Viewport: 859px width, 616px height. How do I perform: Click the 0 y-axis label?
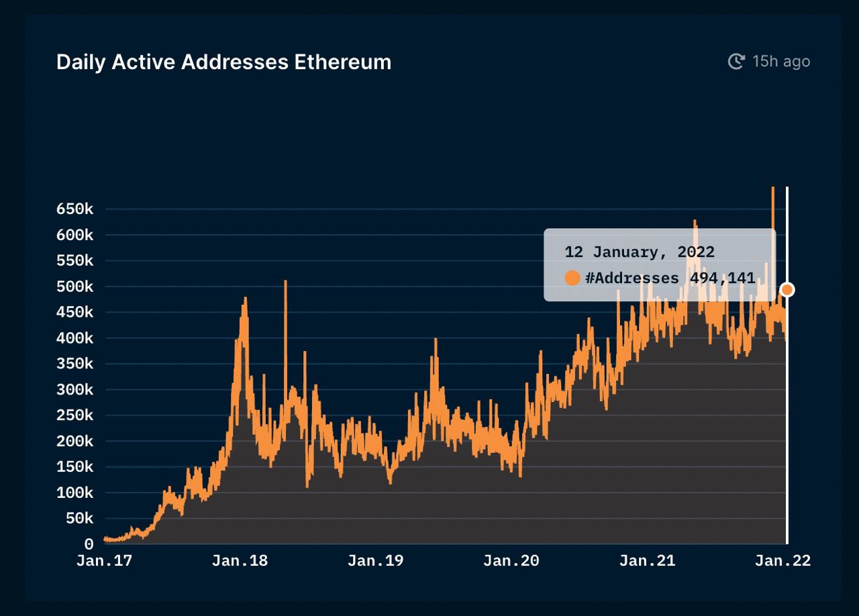(89, 545)
